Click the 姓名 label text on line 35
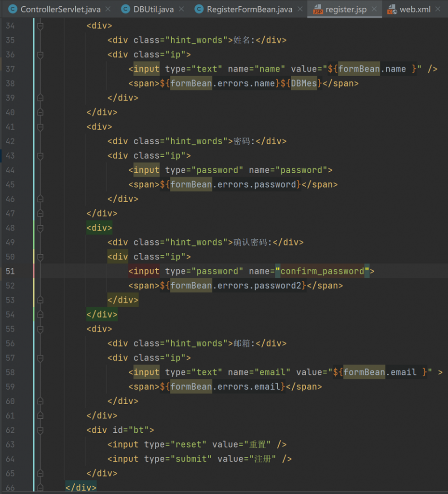The height and width of the screenshot is (494, 448). coord(242,41)
